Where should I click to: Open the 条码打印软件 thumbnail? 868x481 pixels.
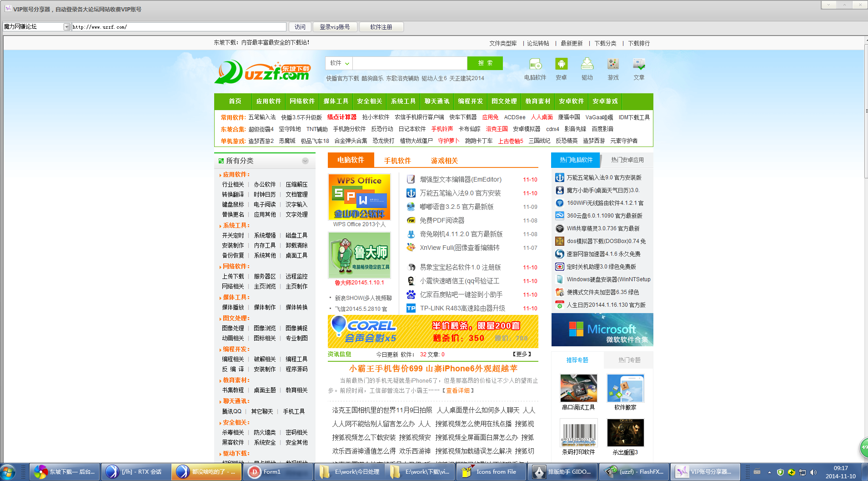(x=578, y=432)
